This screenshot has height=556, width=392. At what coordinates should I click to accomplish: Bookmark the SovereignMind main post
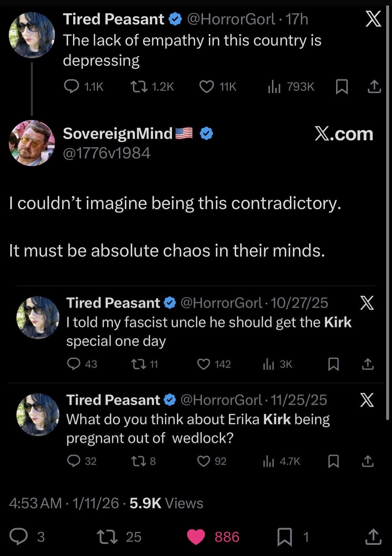pyautogui.click(x=284, y=537)
